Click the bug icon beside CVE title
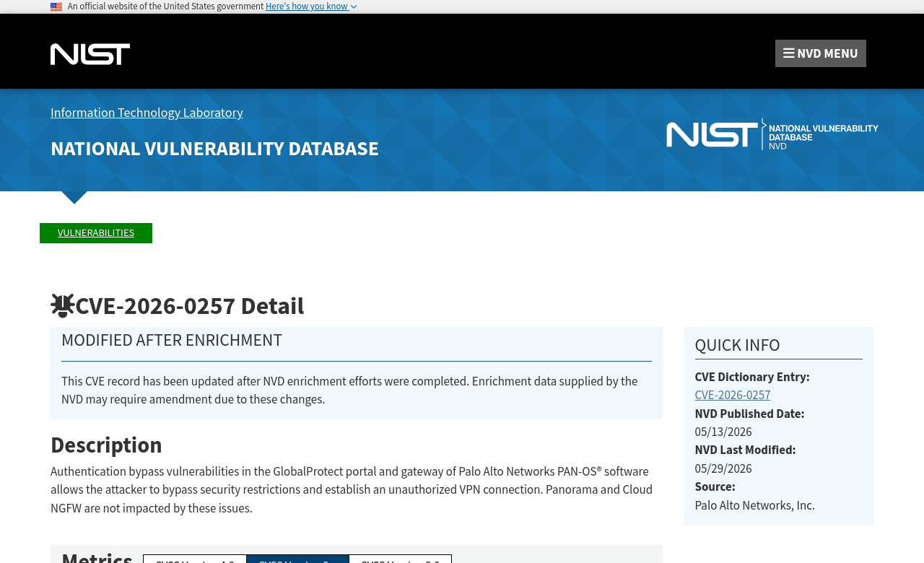The height and width of the screenshot is (563, 924). (x=62, y=306)
